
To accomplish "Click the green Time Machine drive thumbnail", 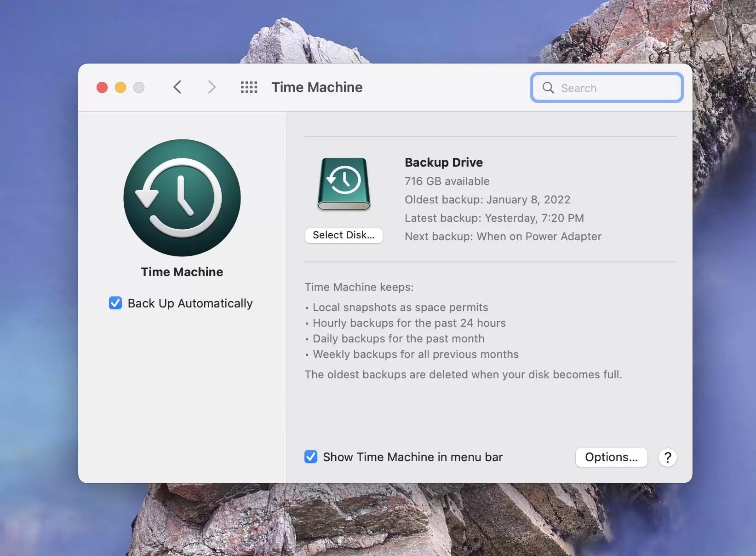I will [344, 183].
